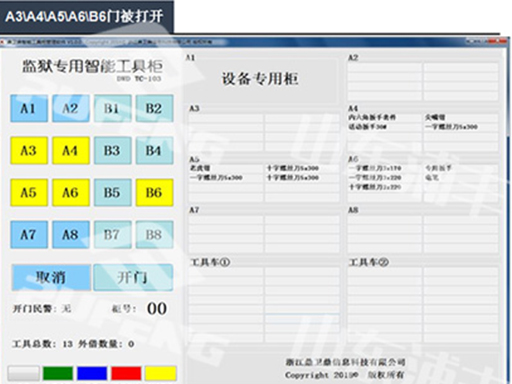This screenshot has width=512, height=384.
Task: Select cabinet door B1 button
Action: tap(112, 108)
